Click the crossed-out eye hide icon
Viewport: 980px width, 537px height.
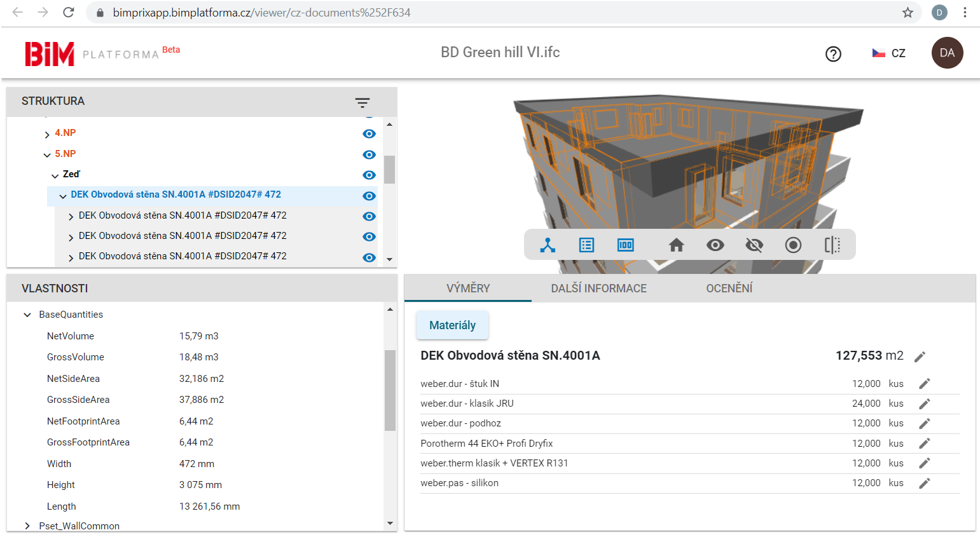pos(754,245)
